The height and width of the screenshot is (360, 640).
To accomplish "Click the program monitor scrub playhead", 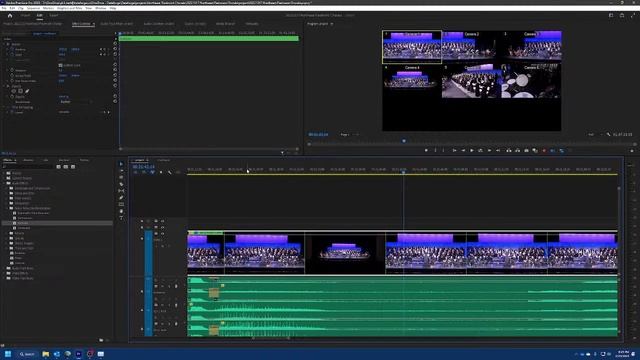I will tap(404, 141).
